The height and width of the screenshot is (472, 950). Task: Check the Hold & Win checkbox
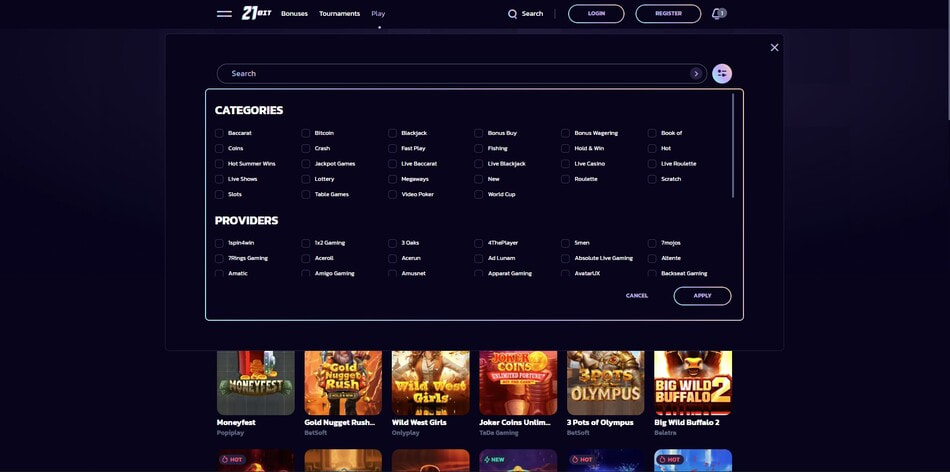565,148
